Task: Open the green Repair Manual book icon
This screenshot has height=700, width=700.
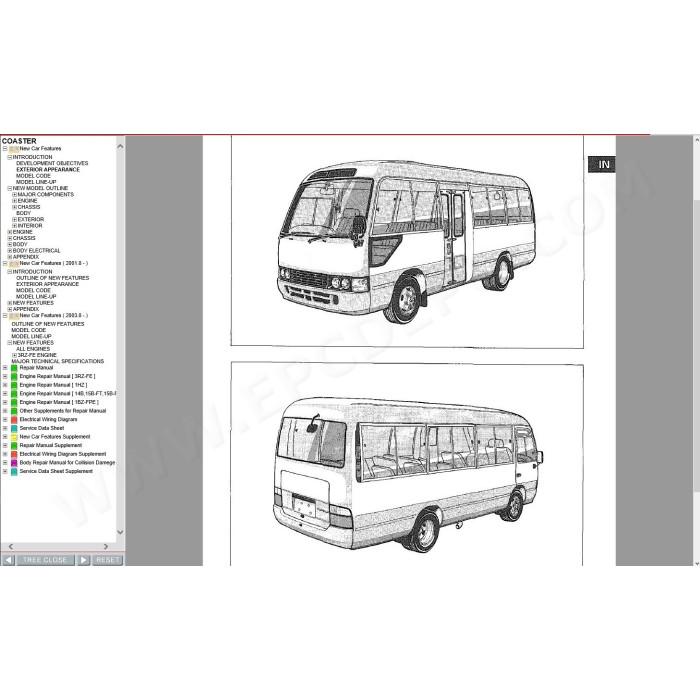Action: click(14, 368)
